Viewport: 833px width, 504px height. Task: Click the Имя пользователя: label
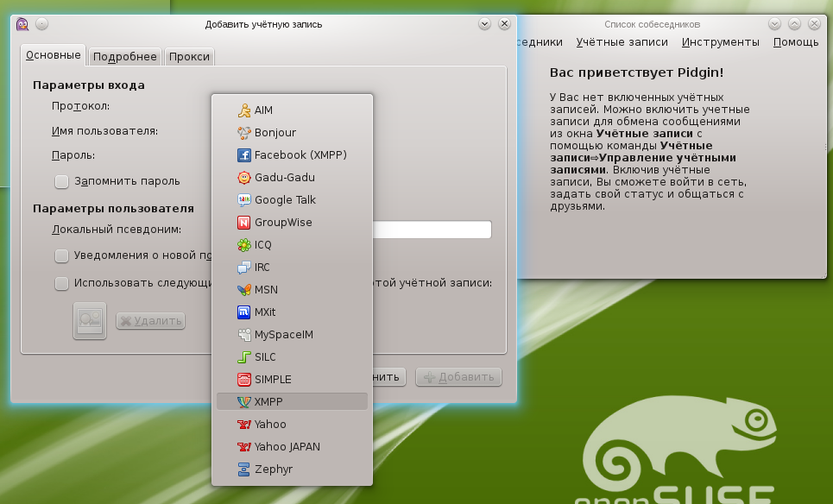(104, 131)
